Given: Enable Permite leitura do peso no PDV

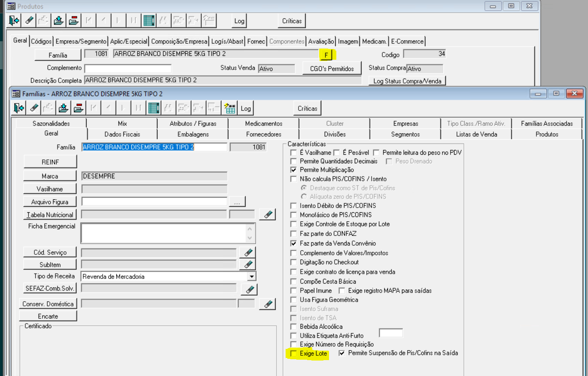Looking at the screenshot, I should 376,153.
